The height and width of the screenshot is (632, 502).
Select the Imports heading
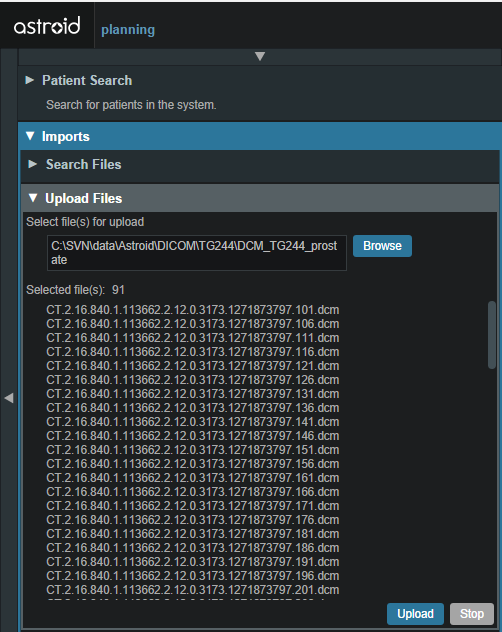(66, 137)
